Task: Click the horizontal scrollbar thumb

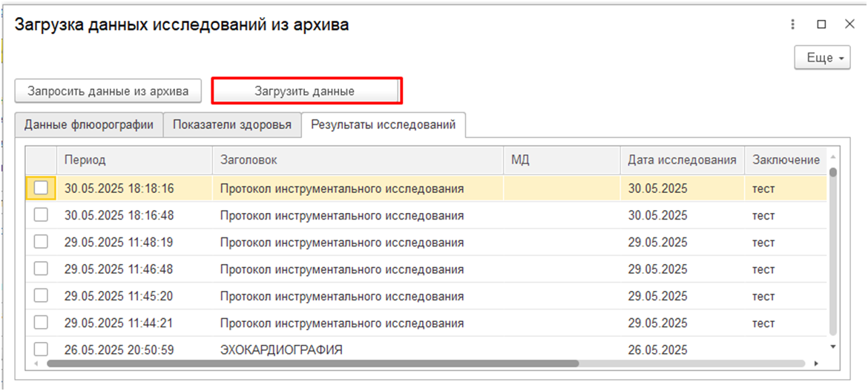Action: point(312,364)
